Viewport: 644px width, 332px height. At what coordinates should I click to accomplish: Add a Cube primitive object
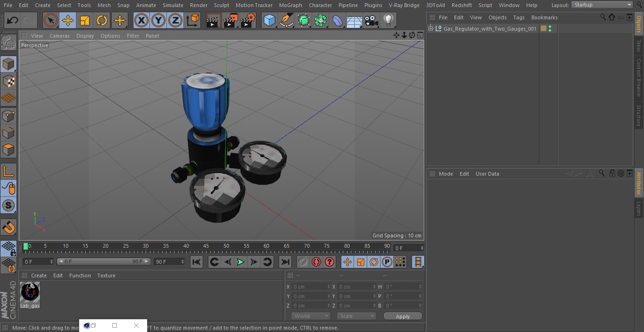point(269,20)
